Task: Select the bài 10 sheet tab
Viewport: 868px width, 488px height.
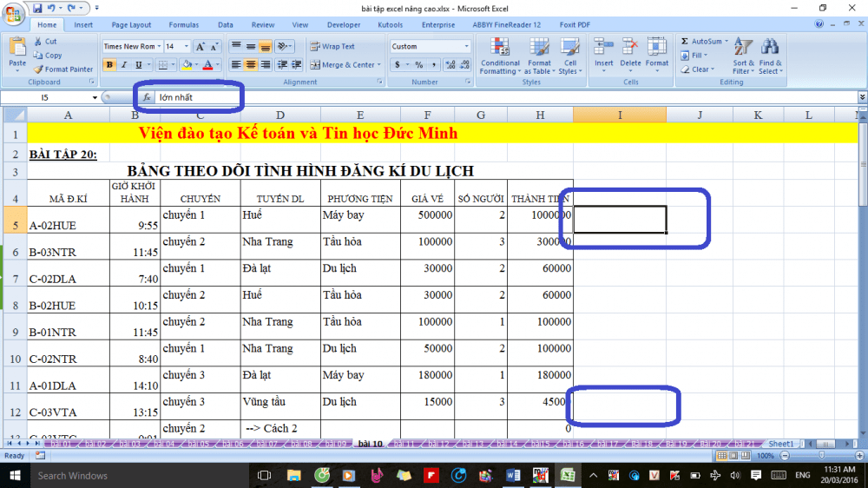Action: coord(371,444)
